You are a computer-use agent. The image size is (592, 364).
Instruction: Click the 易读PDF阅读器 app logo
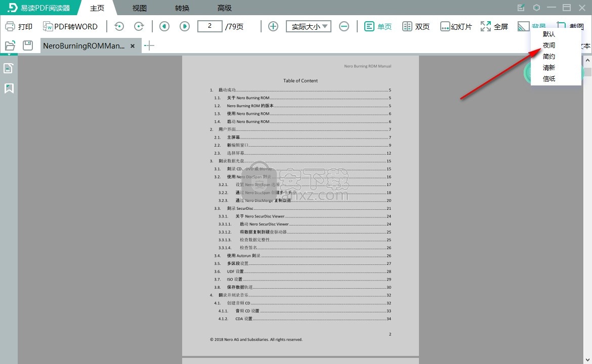pyautogui.click(x=39, y=8)
